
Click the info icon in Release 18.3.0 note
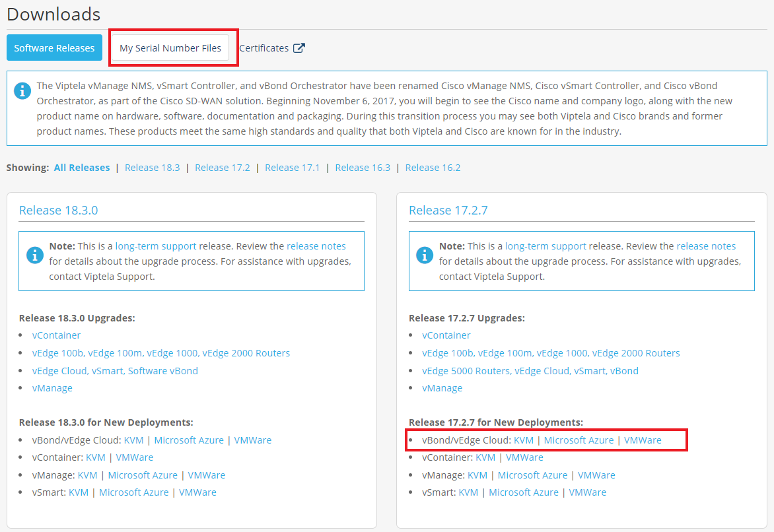pyautogui.click(x=34, y=254)
